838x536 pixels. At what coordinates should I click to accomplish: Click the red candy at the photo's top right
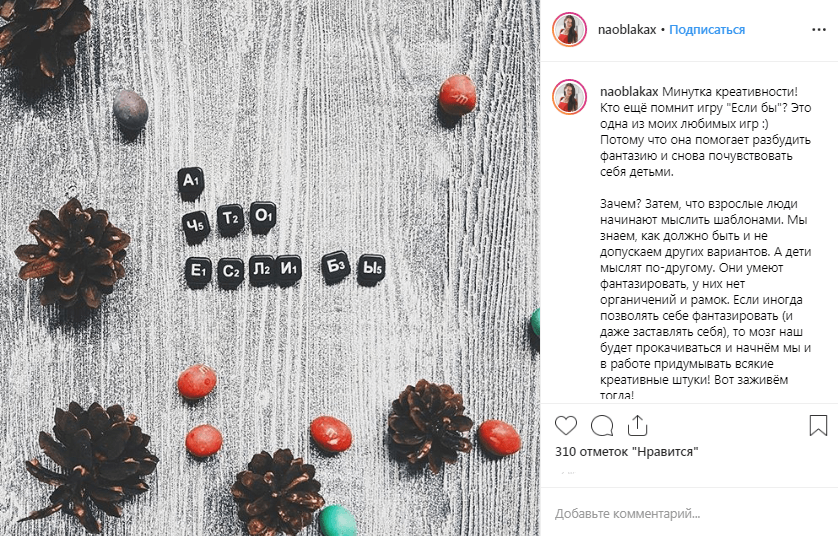(457, 95)
